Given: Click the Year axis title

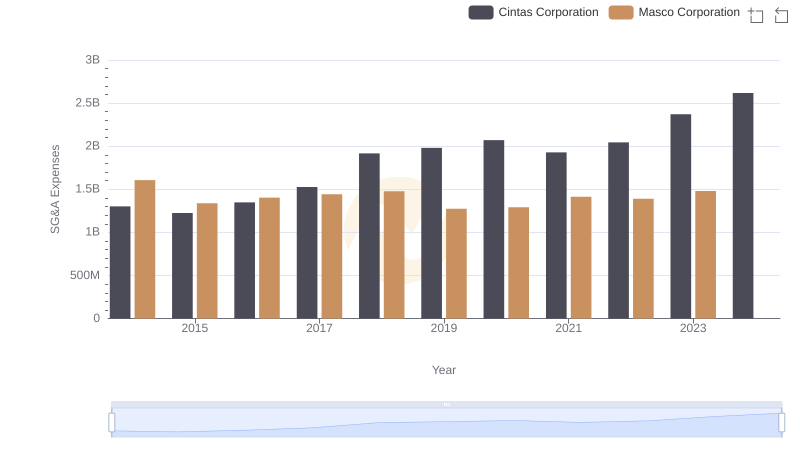Looking at the screenshot, I should tap(444, 370).
